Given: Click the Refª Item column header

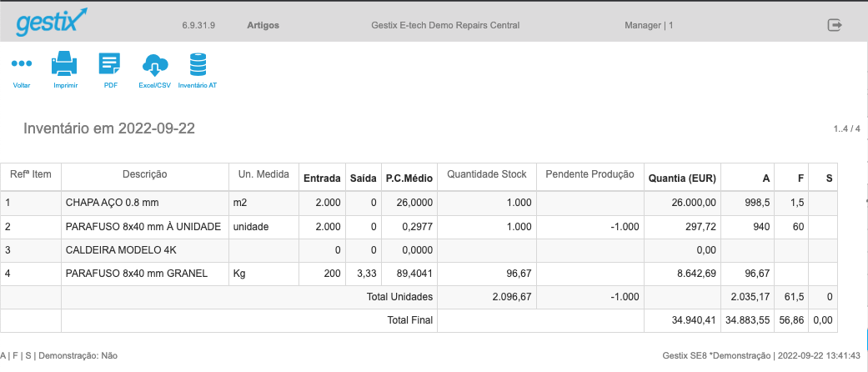Looking at the screenshot, I should pyautogui.click(x=31, y=174).
